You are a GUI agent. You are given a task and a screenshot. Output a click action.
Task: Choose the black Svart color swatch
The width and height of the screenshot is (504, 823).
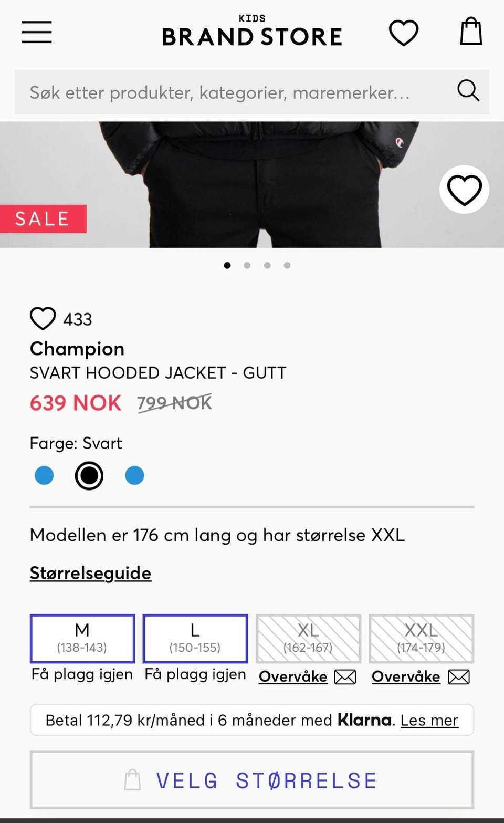click(x=89, y=475)
